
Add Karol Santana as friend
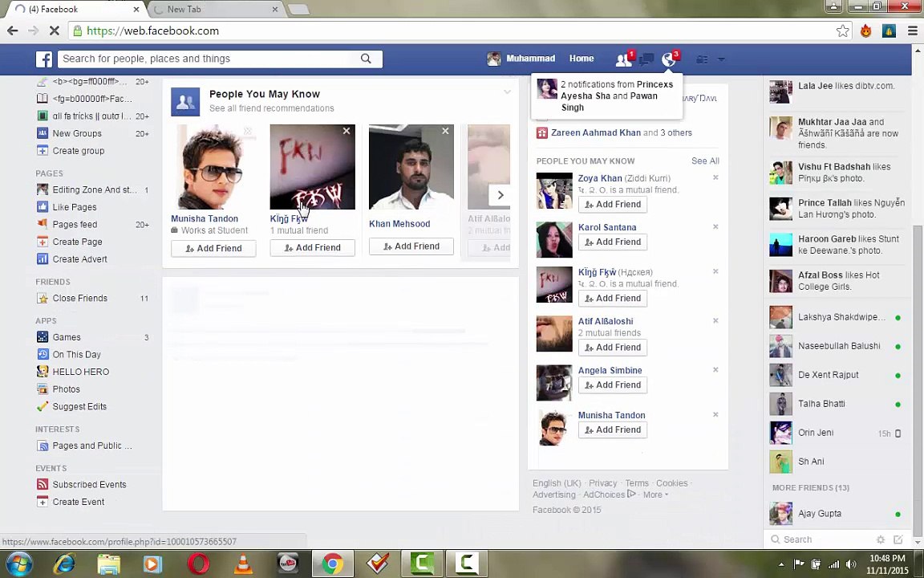[613, 242]
